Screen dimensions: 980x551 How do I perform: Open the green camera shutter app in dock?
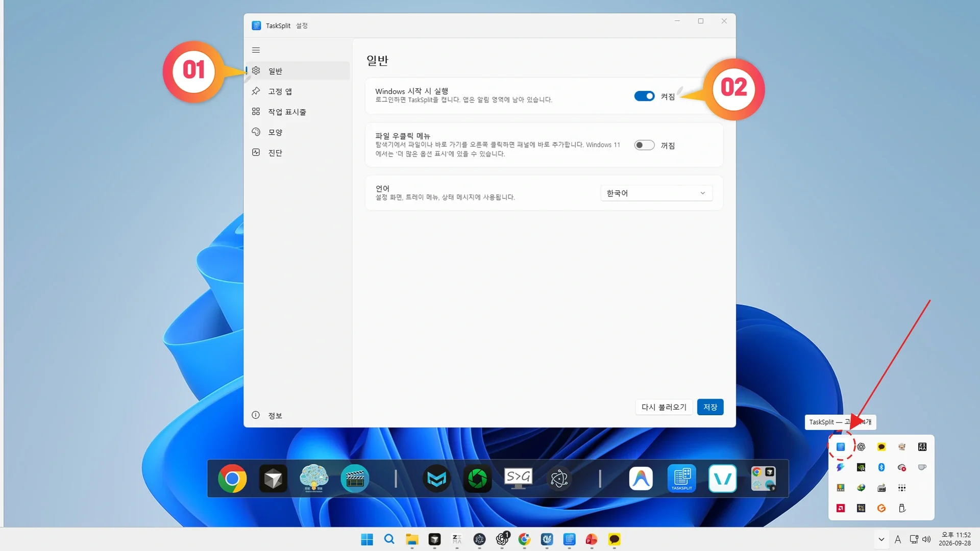click(477, 479)
